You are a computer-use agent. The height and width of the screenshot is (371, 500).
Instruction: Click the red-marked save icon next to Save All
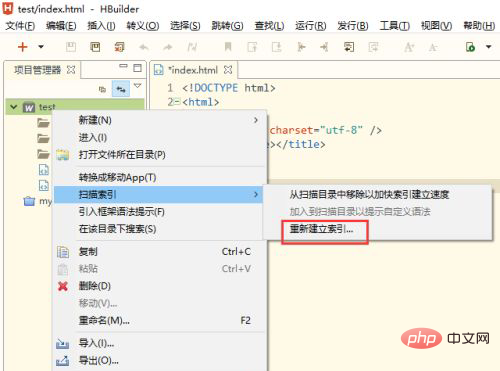tap(119, 47)
